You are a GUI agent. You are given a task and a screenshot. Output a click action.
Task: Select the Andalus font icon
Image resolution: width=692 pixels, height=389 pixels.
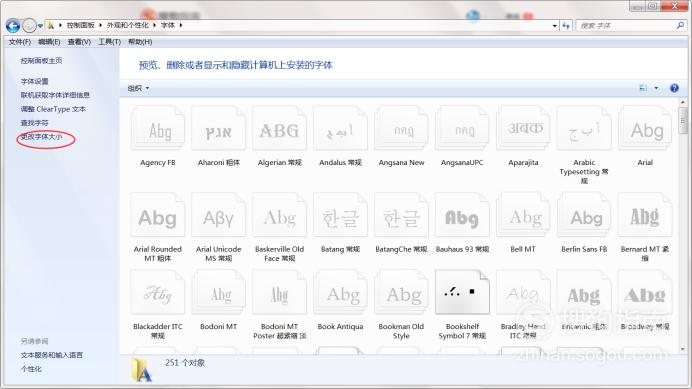click(x=340, y=128)
